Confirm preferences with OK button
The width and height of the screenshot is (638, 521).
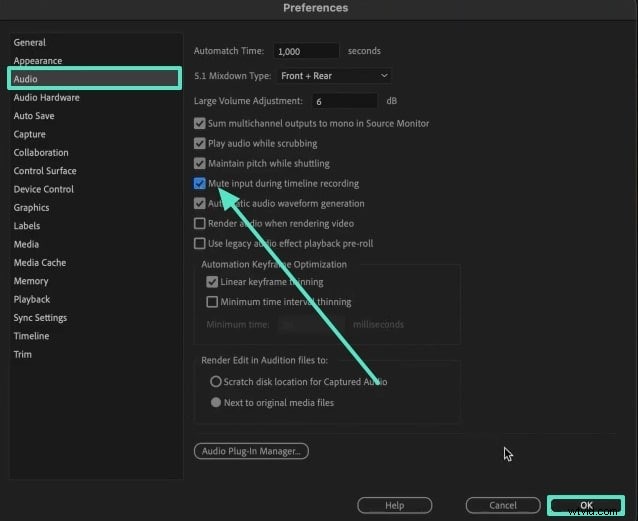[586, 505]
